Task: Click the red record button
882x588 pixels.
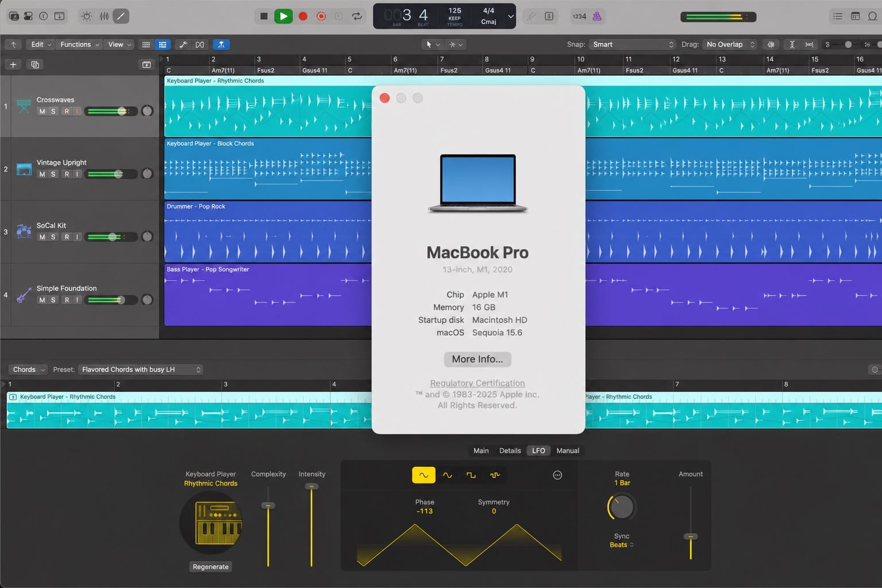Action: [x=303, y=16]
